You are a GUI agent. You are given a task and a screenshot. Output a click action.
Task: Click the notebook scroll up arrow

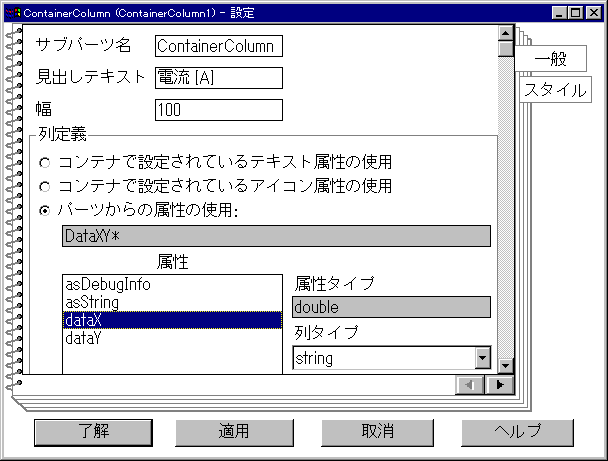tap(505, 33)
